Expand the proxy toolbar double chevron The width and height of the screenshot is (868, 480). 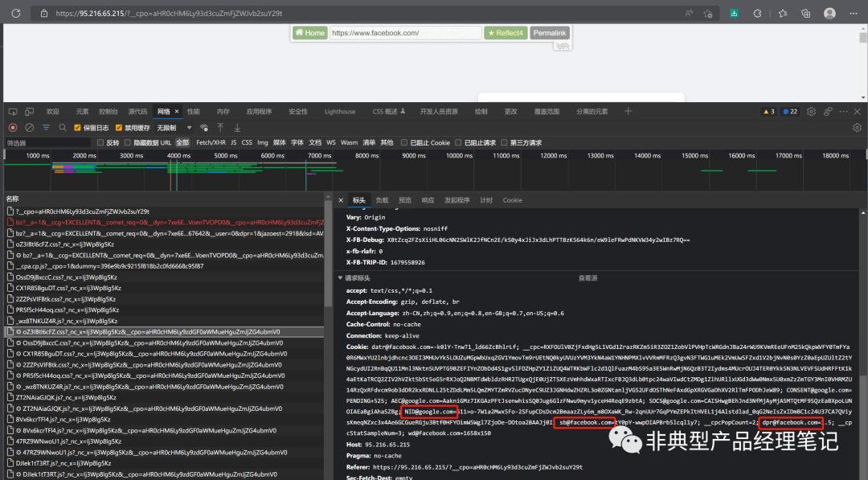point(562,46)
